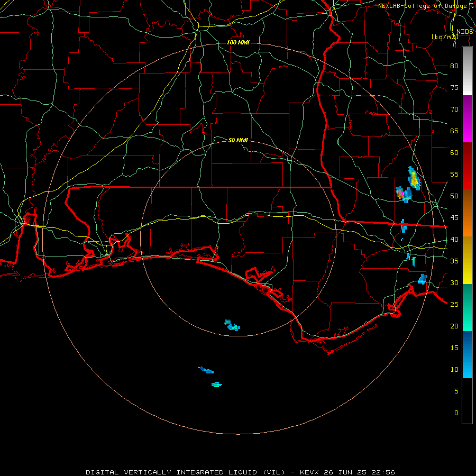This screenshot has height=476, width=476.
Task: Click the 20 value on the scale
Action: tap(454, 326)
